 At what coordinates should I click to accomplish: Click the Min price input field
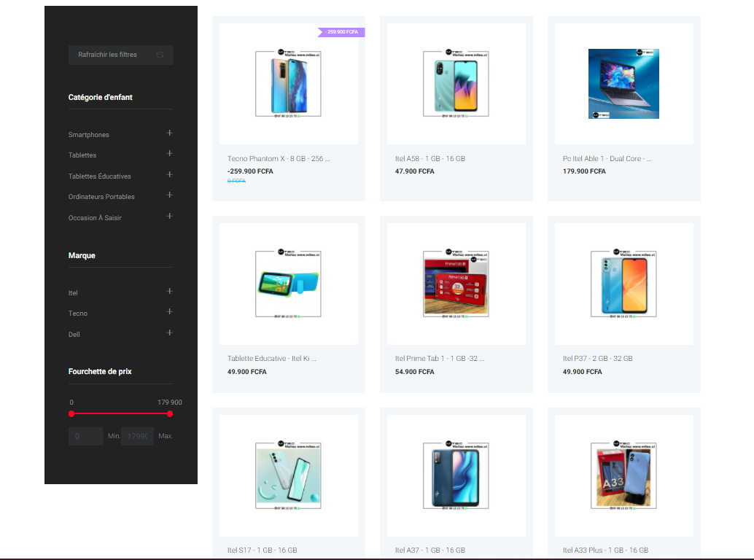[x=85, y=436]
